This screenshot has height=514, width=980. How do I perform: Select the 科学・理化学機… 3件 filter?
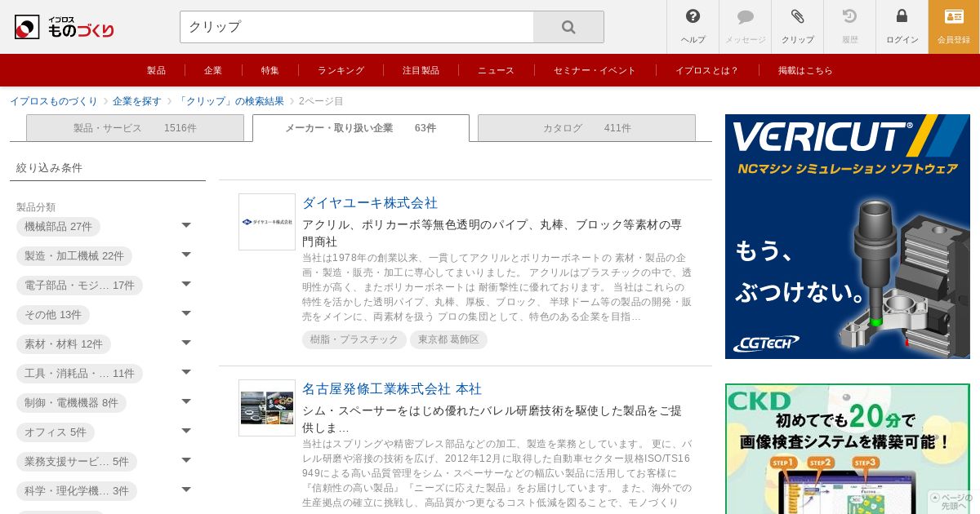click(x=77, y=491)
